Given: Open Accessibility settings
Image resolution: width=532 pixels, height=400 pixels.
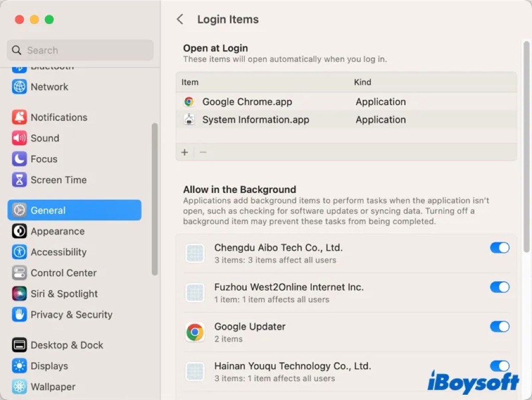Looking at the screenshot, I should tap(58, 252).
